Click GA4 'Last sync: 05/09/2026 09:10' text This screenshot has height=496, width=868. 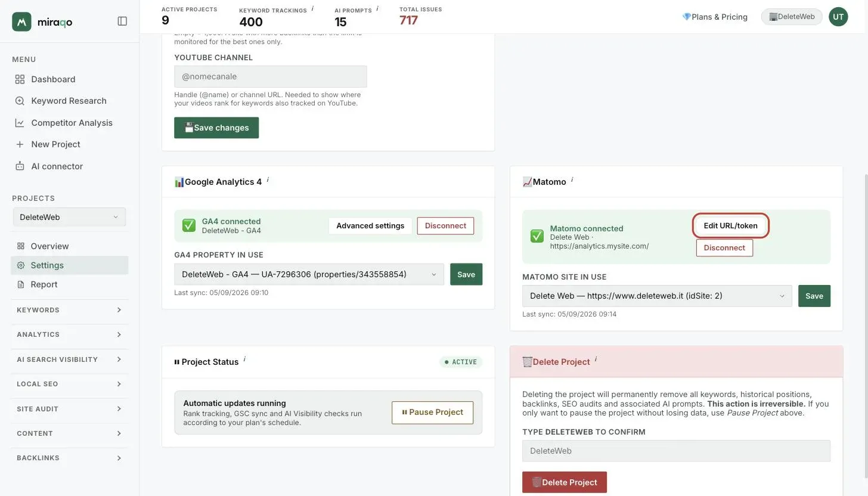221,293
